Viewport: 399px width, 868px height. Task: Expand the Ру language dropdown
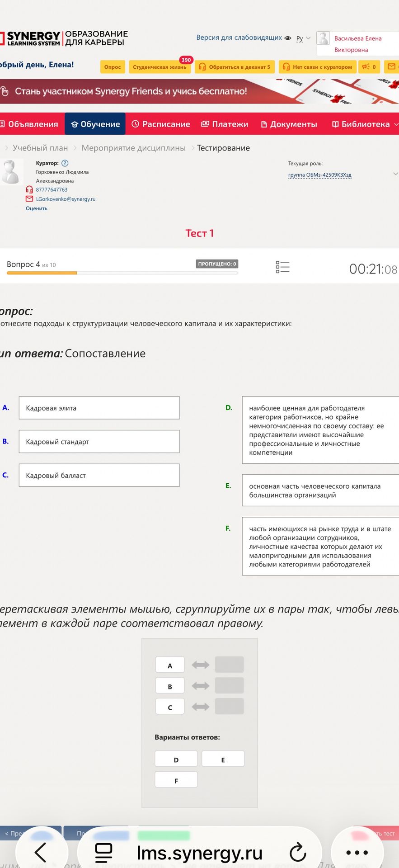coord(303,38)
